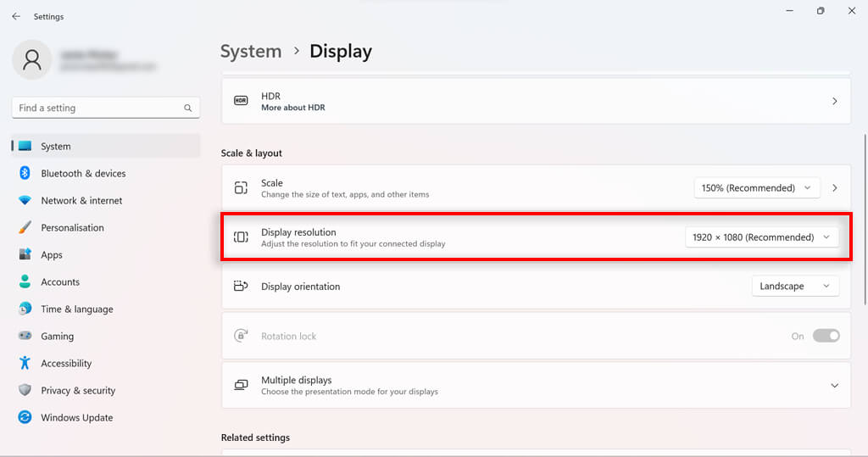The image size is (868, 457).
Task: Select Time & language in the sidebar
Action: [76, 309]
